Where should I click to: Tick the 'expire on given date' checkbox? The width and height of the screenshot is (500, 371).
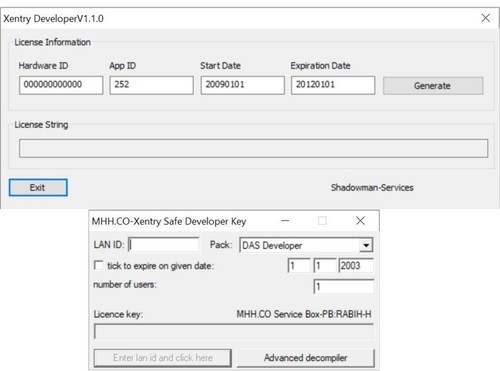click(98, 265)
